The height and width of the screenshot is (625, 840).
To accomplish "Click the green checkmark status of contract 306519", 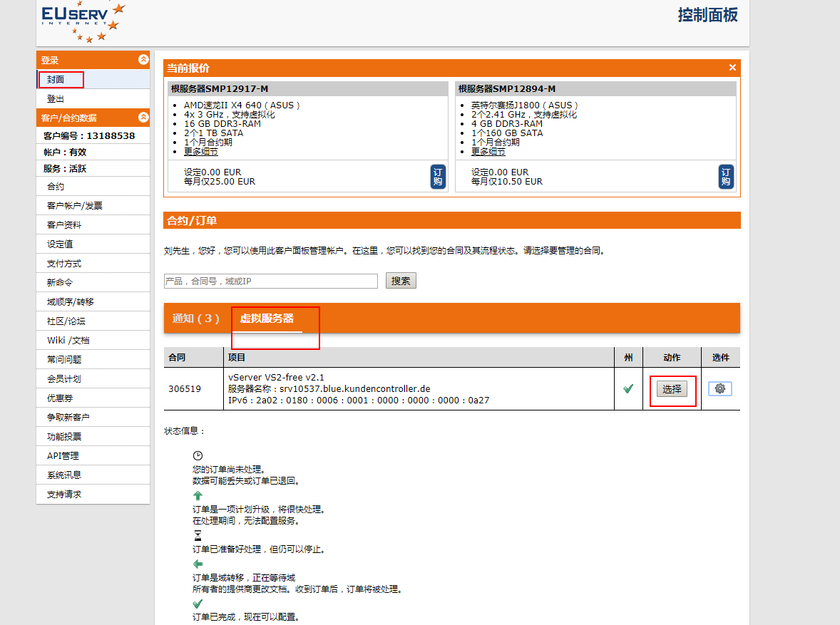I will click(x=628, y=389).
